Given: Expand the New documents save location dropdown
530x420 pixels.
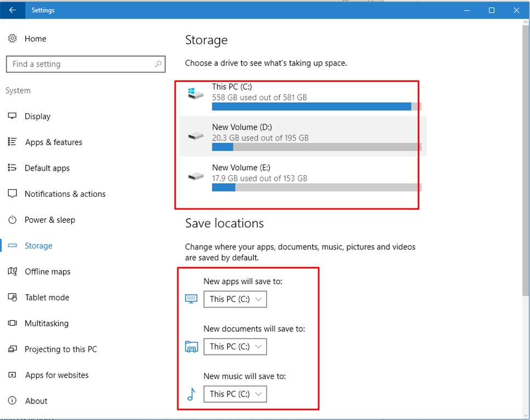Looking at the screenshot, I should tap(235, 346).
